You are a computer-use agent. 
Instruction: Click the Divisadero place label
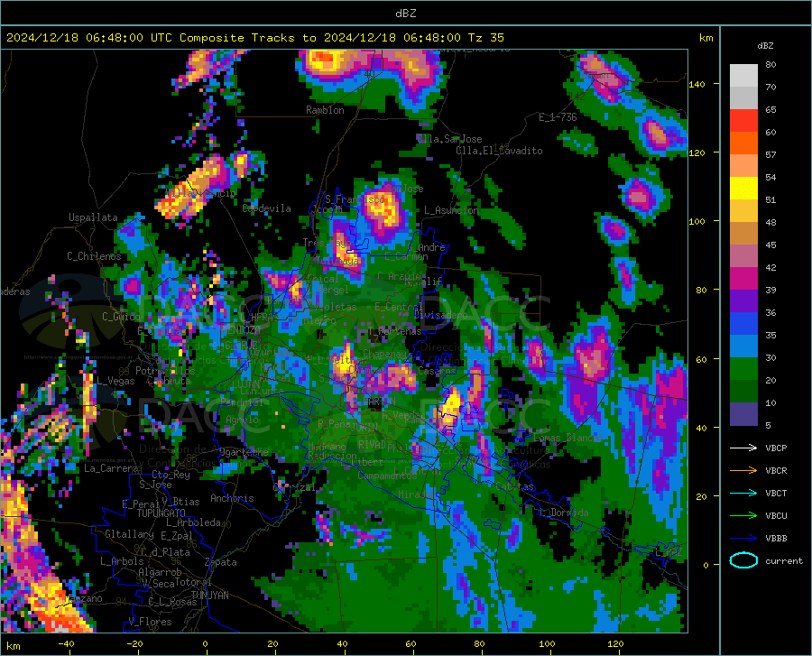click(440, 315)
